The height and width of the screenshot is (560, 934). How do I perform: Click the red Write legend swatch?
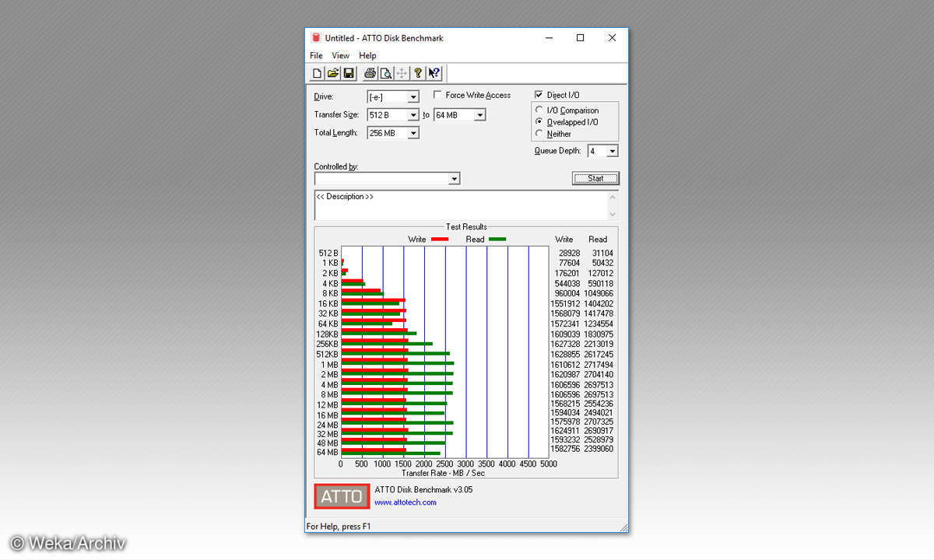(x=440, y=240)
